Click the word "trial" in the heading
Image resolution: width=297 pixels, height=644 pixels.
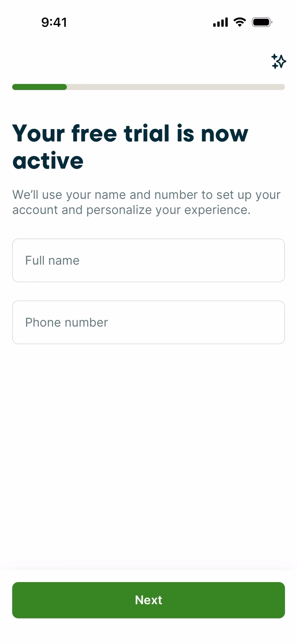(147, 133)
